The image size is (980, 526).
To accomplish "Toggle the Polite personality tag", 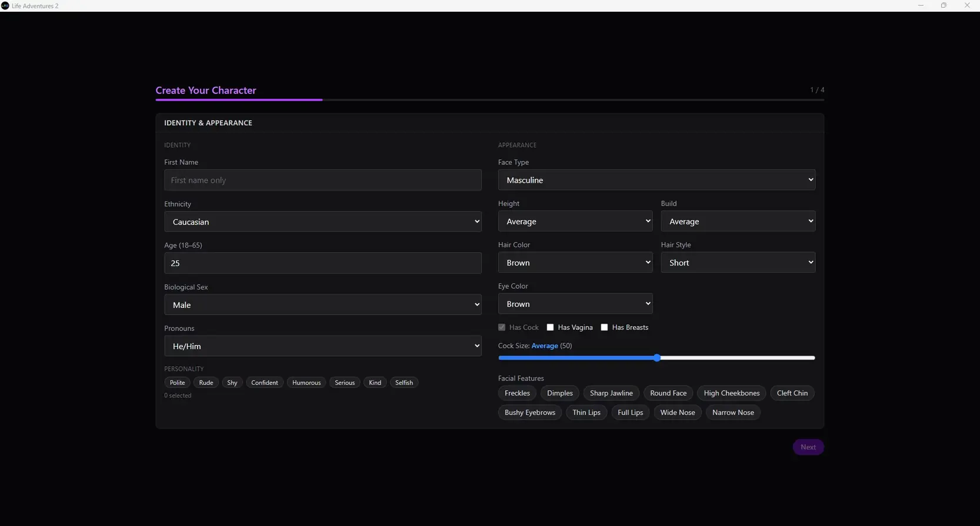I will 177,383.
